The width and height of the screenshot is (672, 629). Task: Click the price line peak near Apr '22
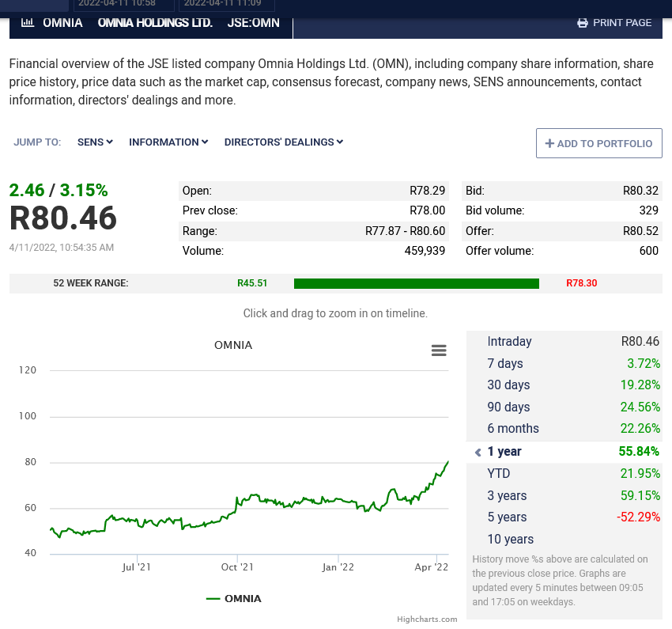[x=447, y=462]
